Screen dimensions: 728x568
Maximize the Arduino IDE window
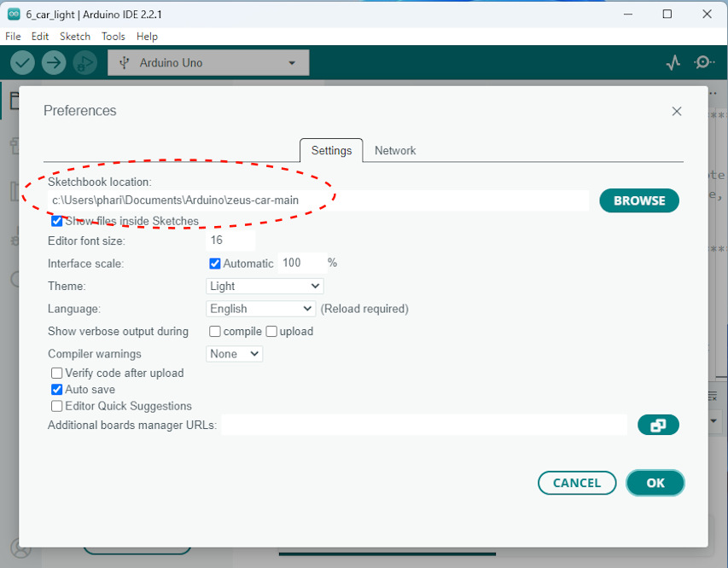coord(667,14)
